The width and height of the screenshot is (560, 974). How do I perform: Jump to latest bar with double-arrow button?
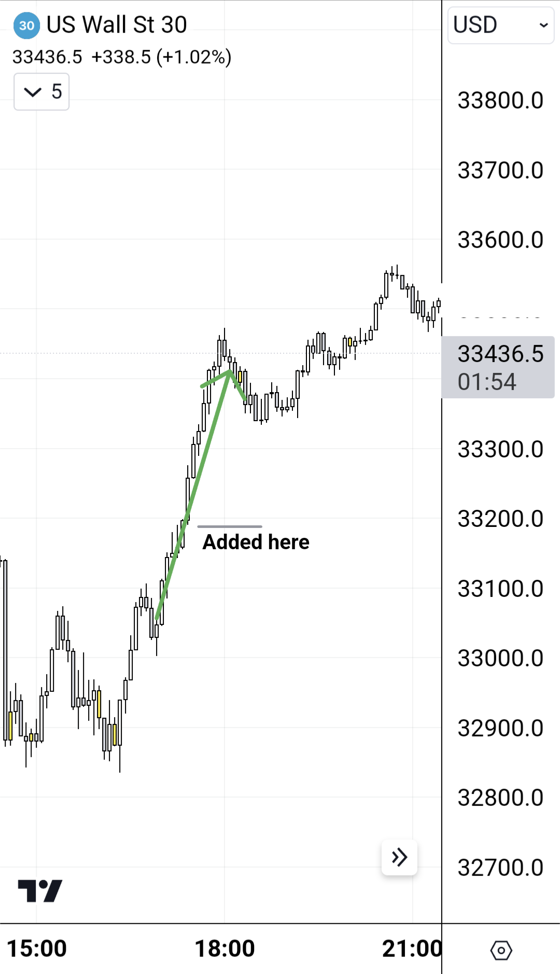tap(399, 857)
